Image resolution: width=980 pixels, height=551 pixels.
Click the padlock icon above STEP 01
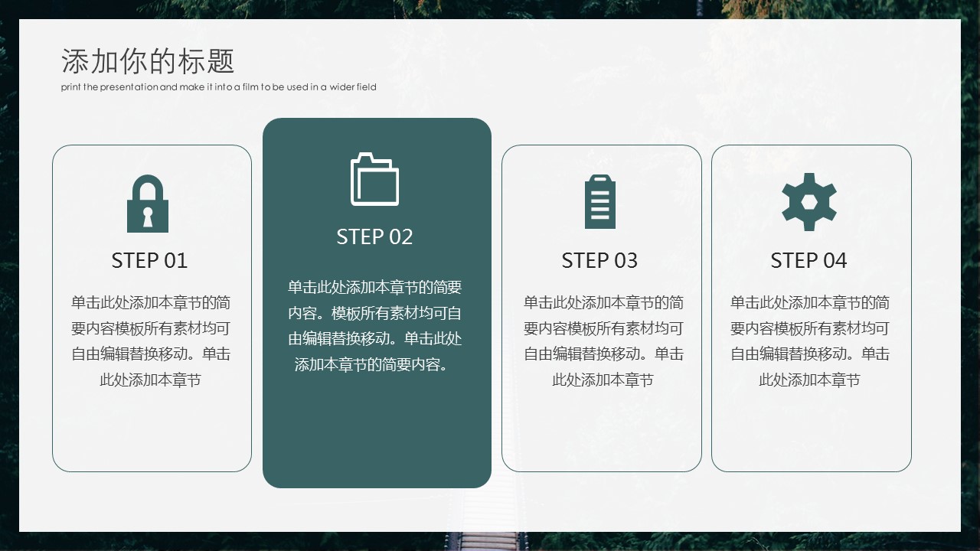pyautogui.click(x=147, y=204)
